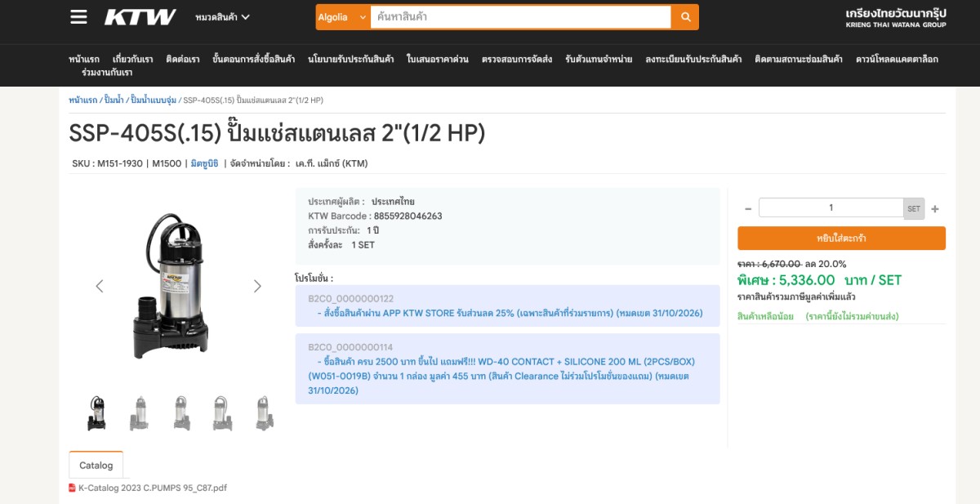
Task: Select the fourth product thumbnail
Action: coord(221,413)
